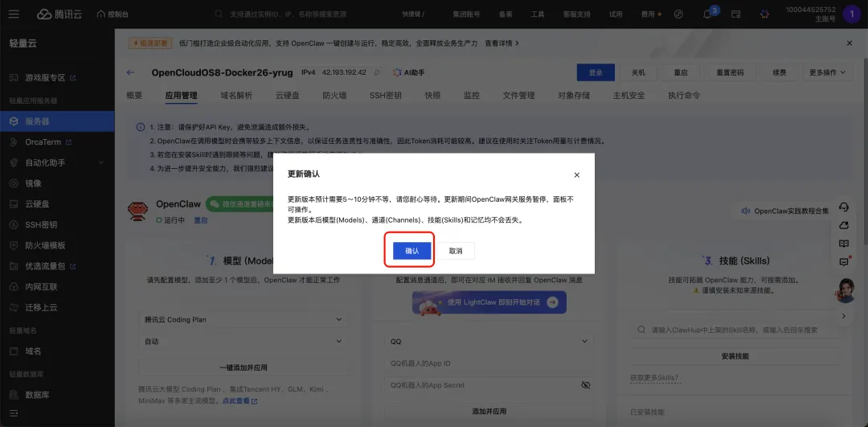Expand 自动化助手 sidebar chevron

[100, 162]
